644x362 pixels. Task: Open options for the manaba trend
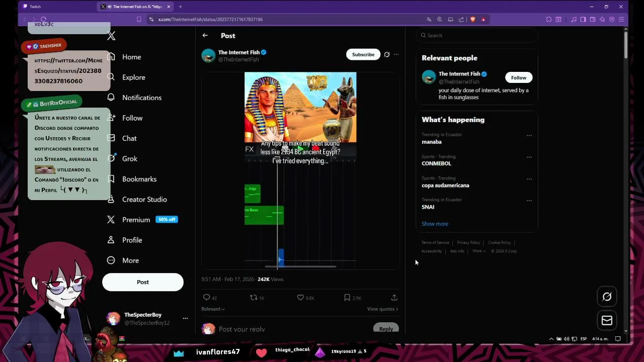pos(529,135)
